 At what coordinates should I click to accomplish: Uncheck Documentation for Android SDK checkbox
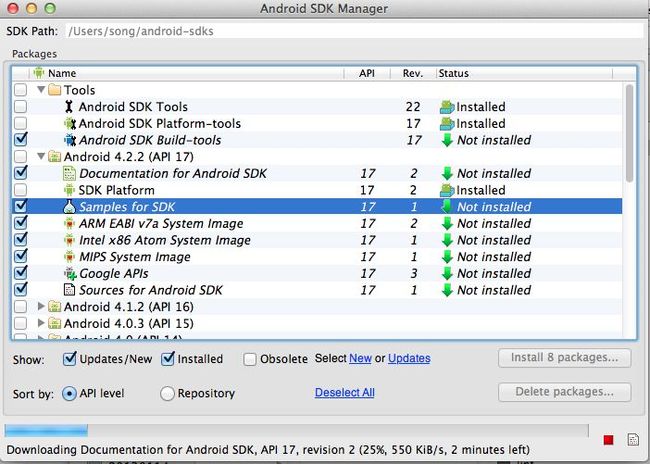[x=20, y=172]
